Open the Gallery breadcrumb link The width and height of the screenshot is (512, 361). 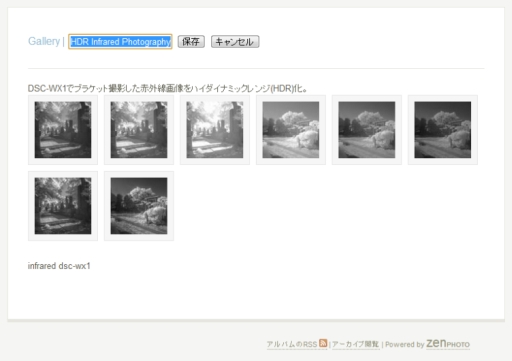point(44,41)
